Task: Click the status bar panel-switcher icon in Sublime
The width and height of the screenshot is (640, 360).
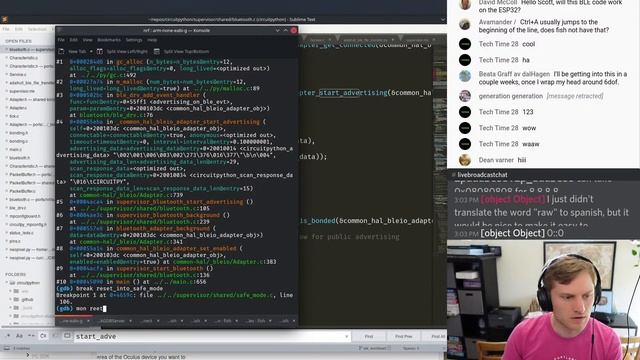Action: 7,348
